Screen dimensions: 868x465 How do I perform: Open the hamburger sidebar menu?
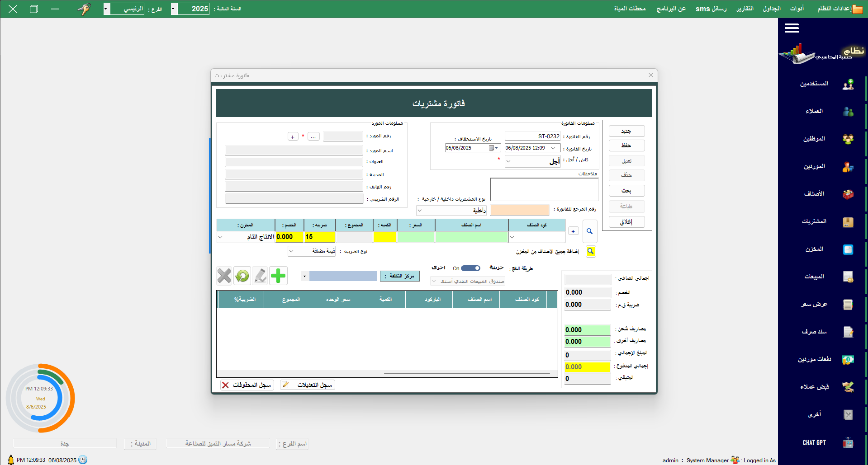[x=791, y=28]
